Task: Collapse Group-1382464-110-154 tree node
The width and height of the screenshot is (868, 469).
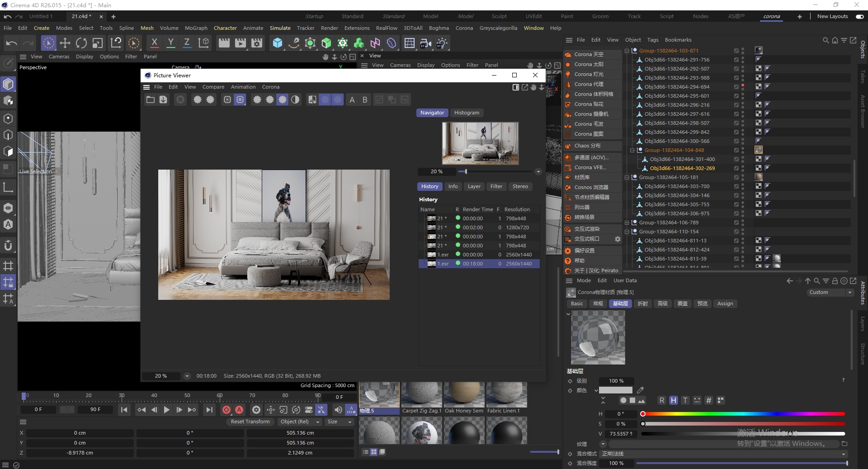Action: tap(627, 232)
